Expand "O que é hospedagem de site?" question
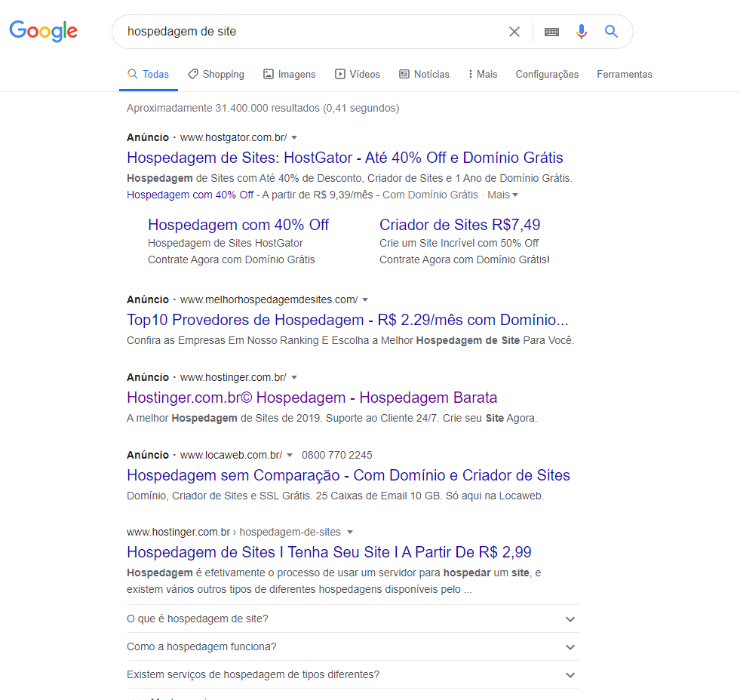This screenshot has height=700, width=740. pos(352,619)
